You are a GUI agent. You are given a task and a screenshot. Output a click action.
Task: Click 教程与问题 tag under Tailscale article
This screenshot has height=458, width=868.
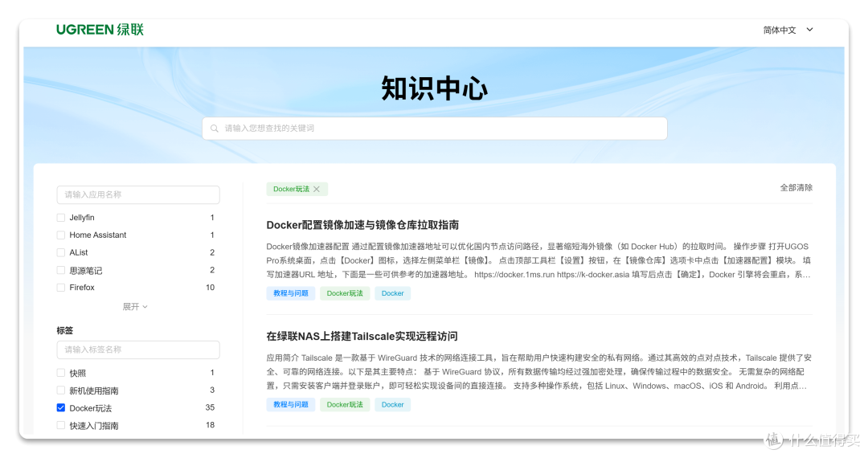pyautogui.click(x=291, y=404)
